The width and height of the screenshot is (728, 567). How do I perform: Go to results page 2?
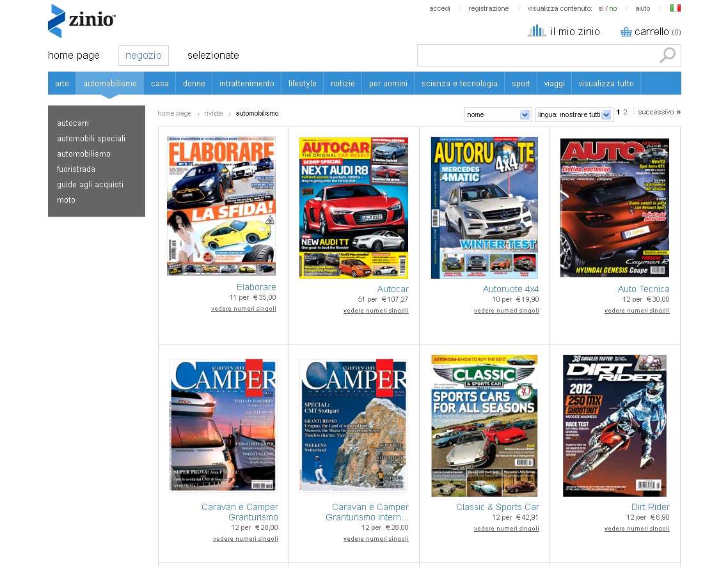click(x=626, y=112)
